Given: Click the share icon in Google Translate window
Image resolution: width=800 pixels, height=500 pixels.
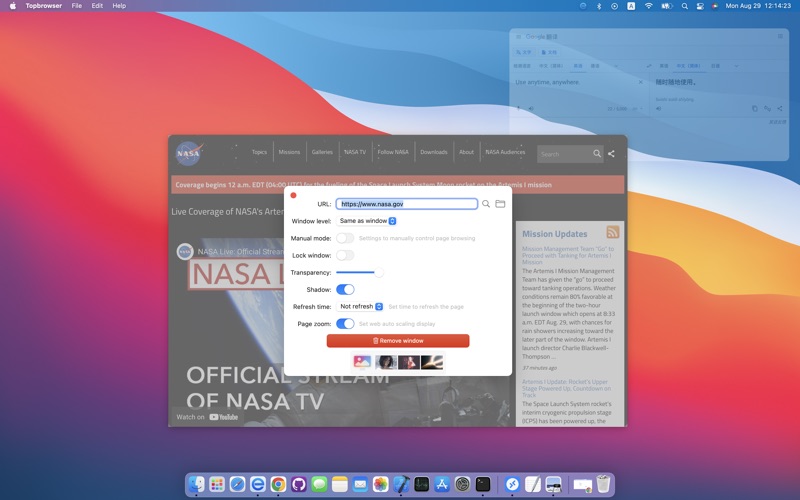Looking at the screenshot, I should pyautogui.click(x=780, y=108).
